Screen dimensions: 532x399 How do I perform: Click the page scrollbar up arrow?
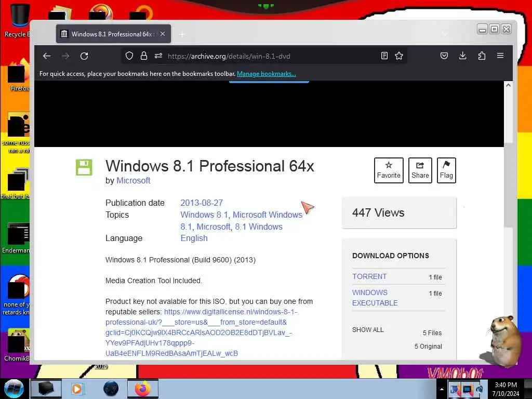(x=508, y=86)
